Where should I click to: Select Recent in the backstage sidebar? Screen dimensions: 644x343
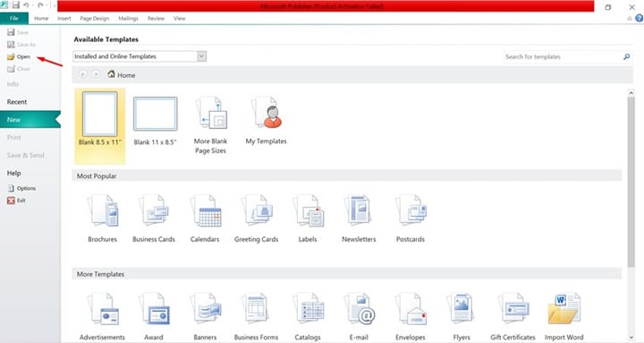coord(17,101)
